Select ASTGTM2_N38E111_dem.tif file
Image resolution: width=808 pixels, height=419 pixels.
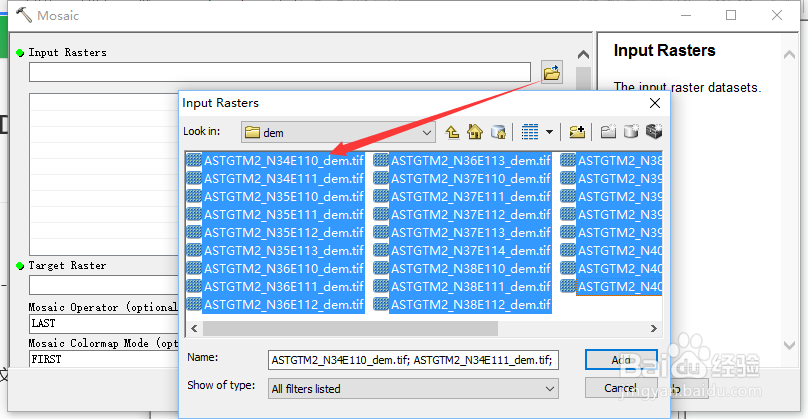[470, 287]
